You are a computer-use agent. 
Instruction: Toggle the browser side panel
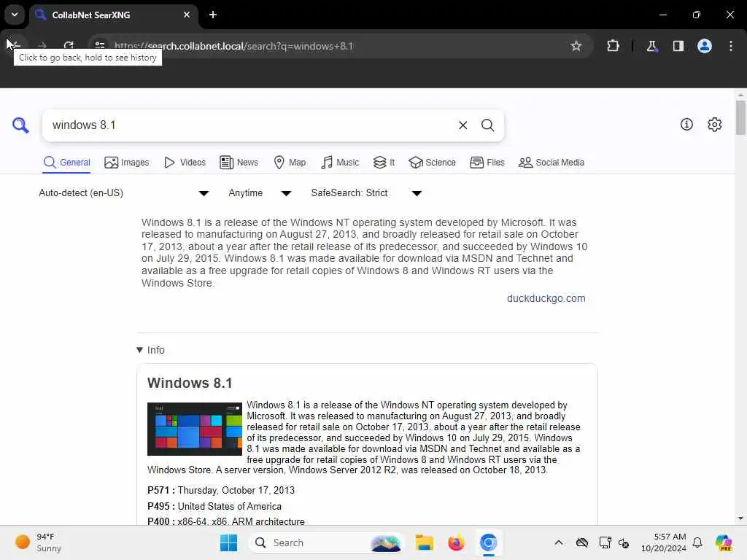[678, 46]
